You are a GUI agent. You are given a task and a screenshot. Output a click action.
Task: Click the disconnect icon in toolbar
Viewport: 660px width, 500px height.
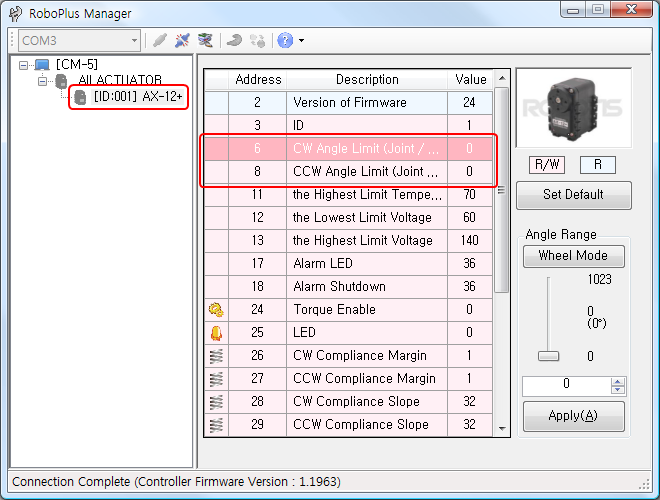pos(182,41)
